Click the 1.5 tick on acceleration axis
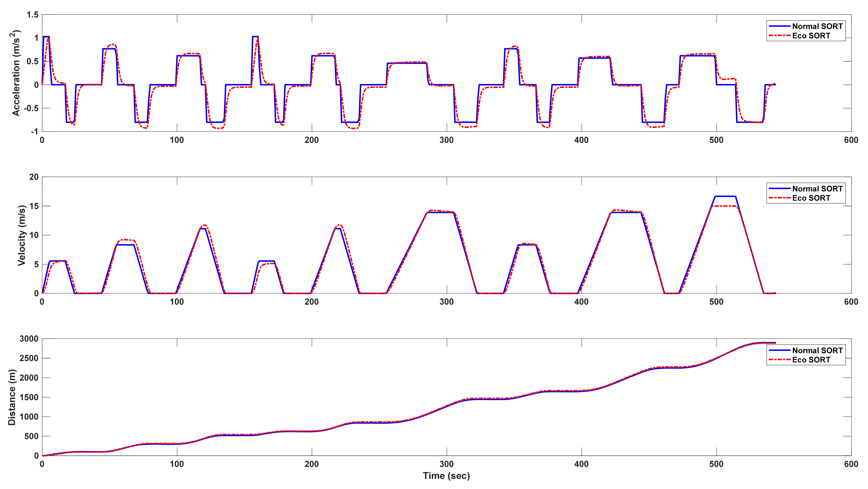Image resolution: width=868 pixels, height=489 pixels. 33,14
